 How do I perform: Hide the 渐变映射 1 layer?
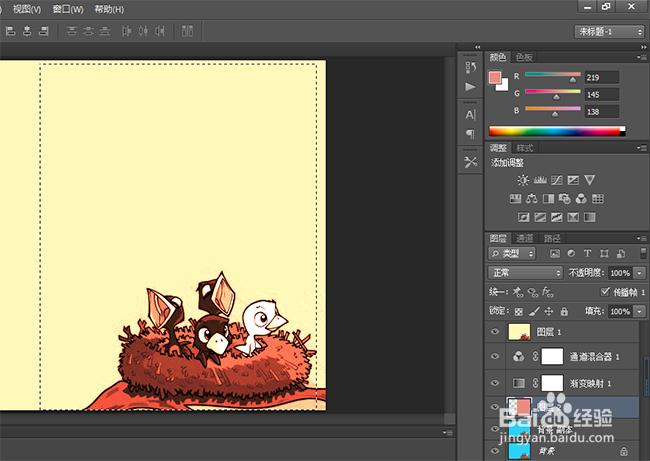pyautogui.click(x=495, y=383)
